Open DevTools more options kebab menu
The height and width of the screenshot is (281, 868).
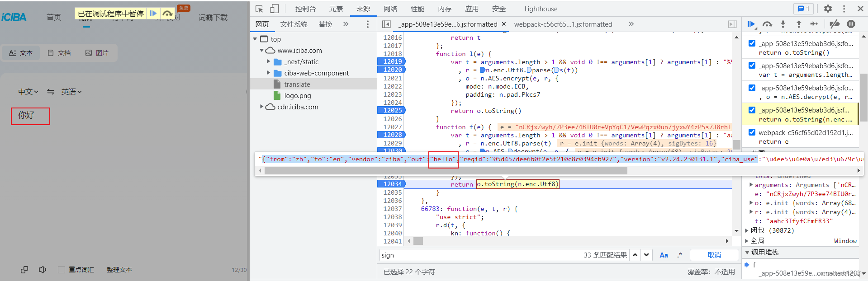(844, 9)
